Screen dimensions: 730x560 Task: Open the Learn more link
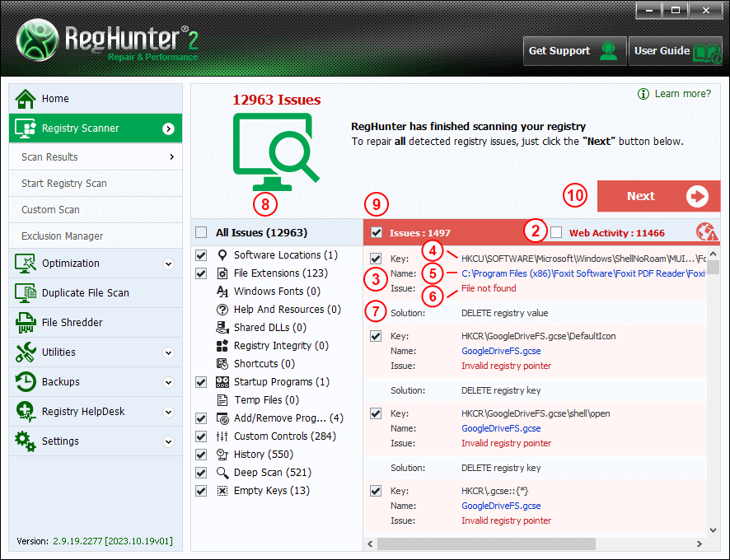pyautogui.click(x=682, y=94)
